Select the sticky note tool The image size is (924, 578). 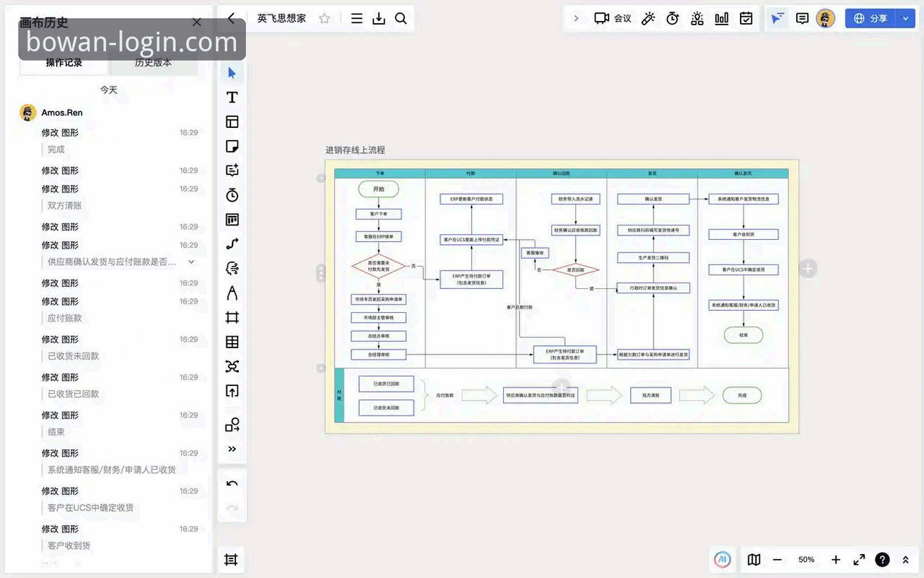click(x=232, y=146)
